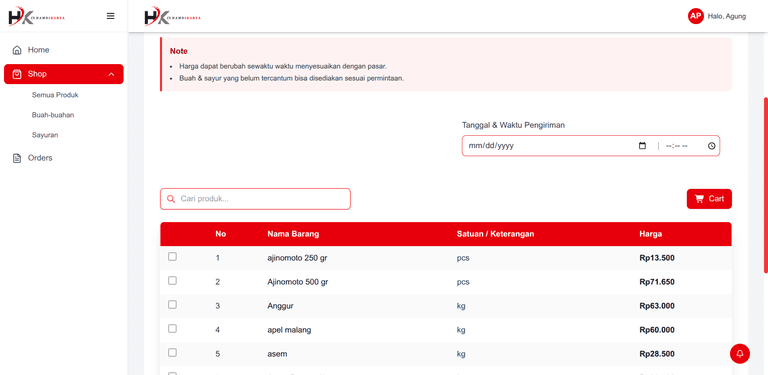Open the Cart button

[709, 199]
